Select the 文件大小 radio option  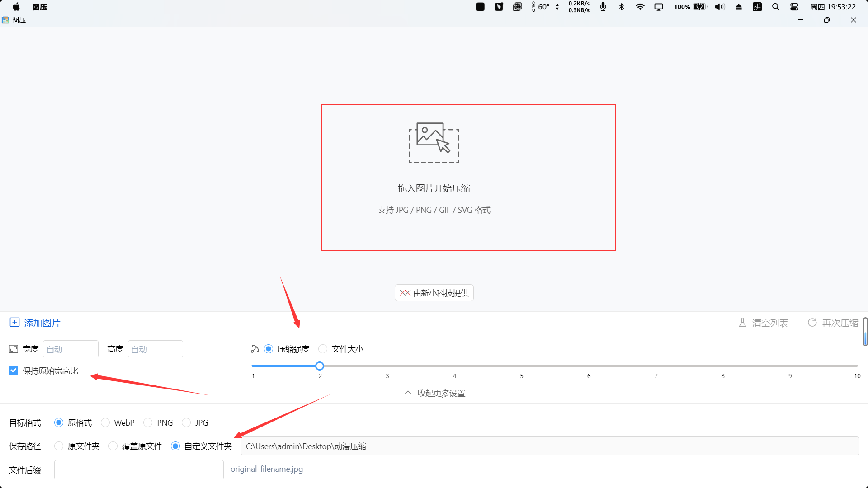pos(323,349)
